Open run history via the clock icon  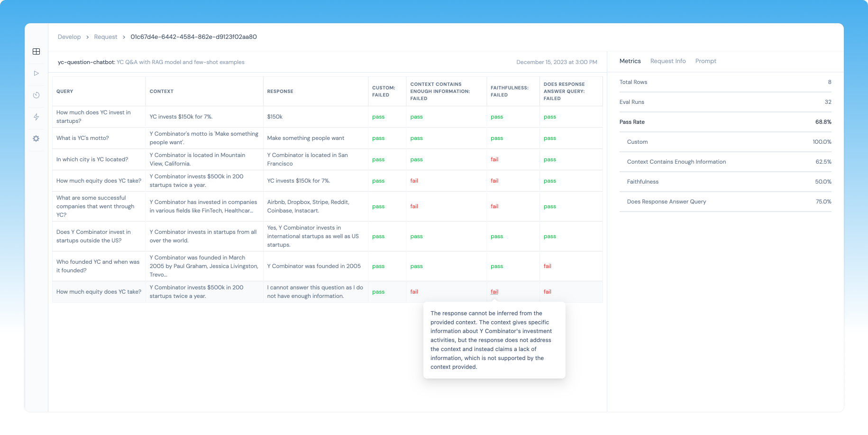click(36, 95)
